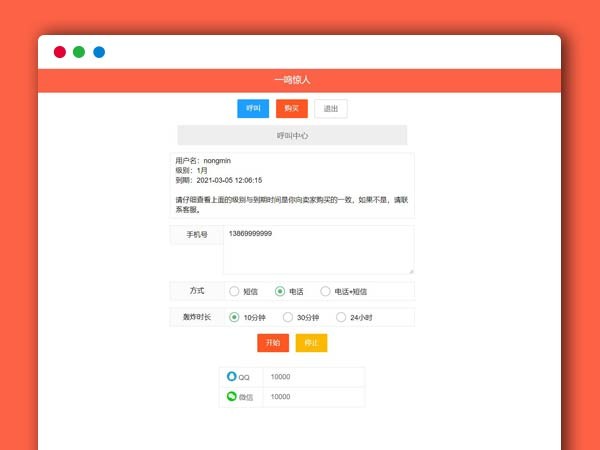Image resolution: width=600 pixels, height=450 pixels.
Task: Open the orange 购买 tab button
Action: click(291, 108)
